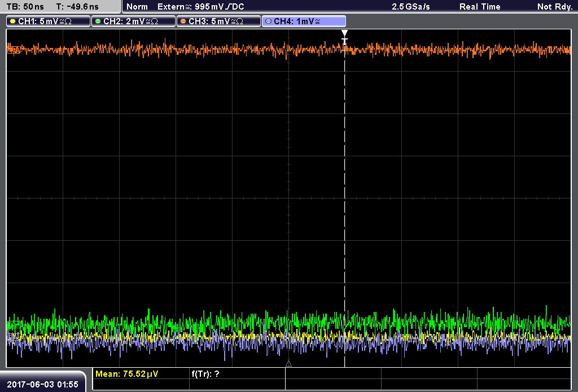Screen dimensions: 578x392
Task: Click the T: -49.6 ns trigger time readout
Action: pyautogui.click(x=77, y=7)
